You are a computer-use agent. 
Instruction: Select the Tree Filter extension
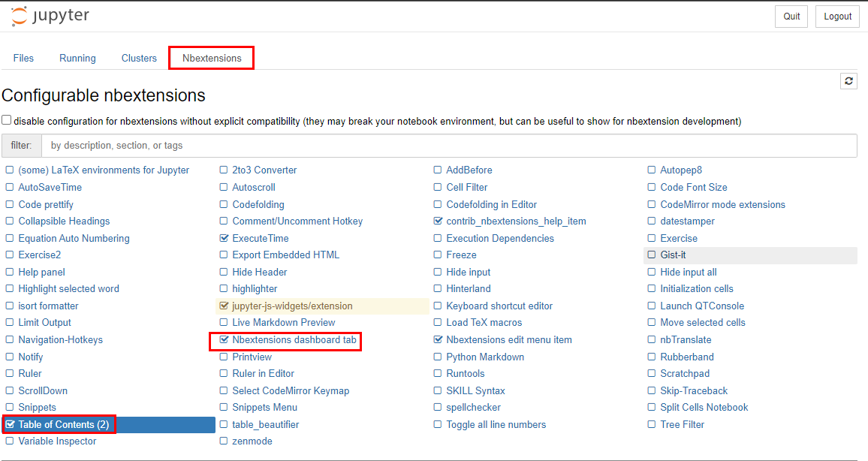coord(682,424)
